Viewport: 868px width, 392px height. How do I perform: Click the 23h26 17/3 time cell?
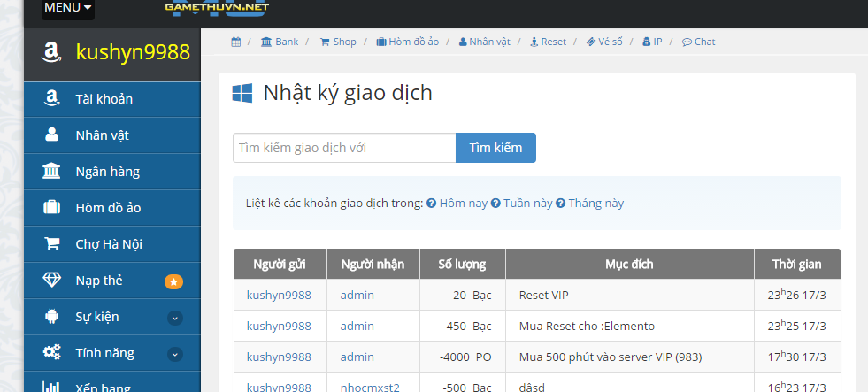(797, 296)
